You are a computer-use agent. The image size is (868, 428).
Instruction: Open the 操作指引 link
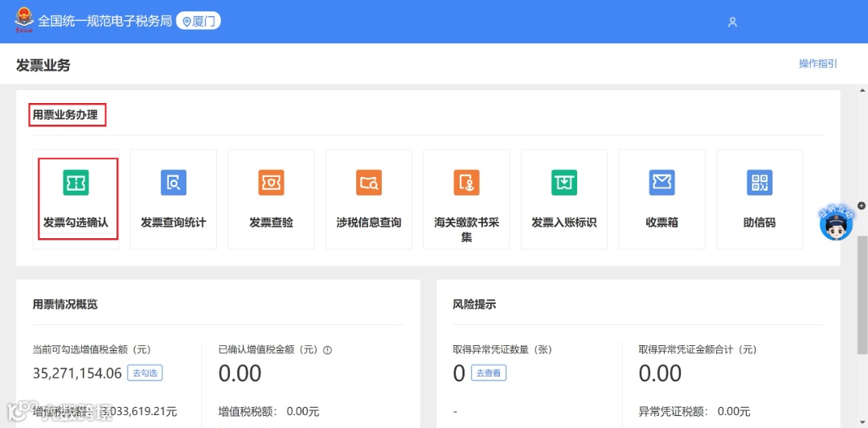(817, 64)
